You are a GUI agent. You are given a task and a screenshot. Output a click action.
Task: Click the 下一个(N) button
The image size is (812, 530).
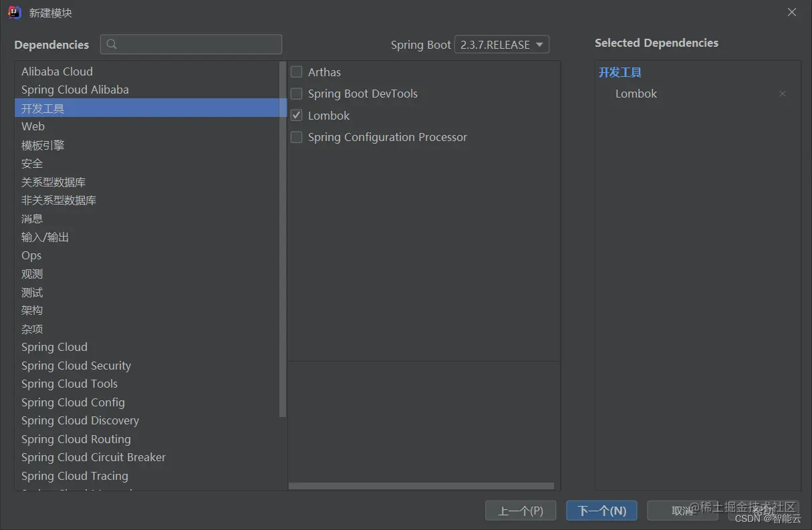coord(601,511)
